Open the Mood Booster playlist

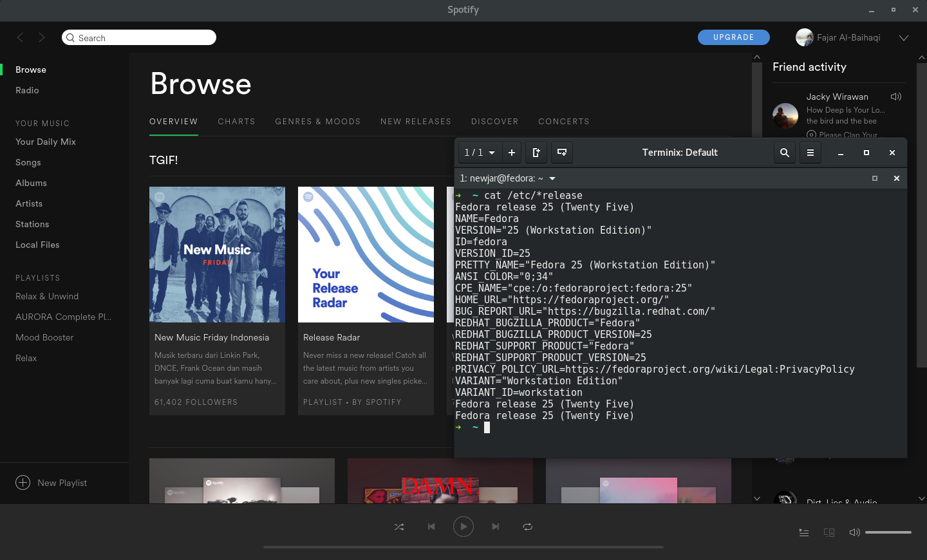pyautogui.click(x=44, y=337)
